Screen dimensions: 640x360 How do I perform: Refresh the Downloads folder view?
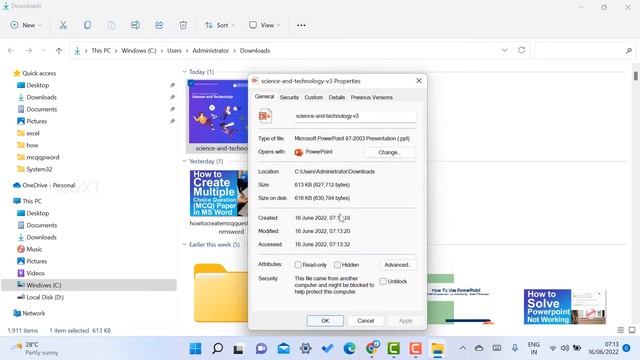[522, 50]
